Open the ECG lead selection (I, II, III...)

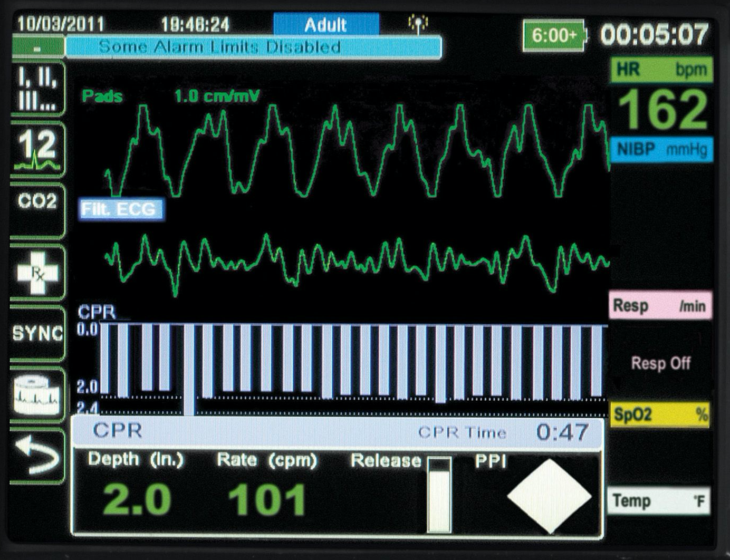point(37,88)
